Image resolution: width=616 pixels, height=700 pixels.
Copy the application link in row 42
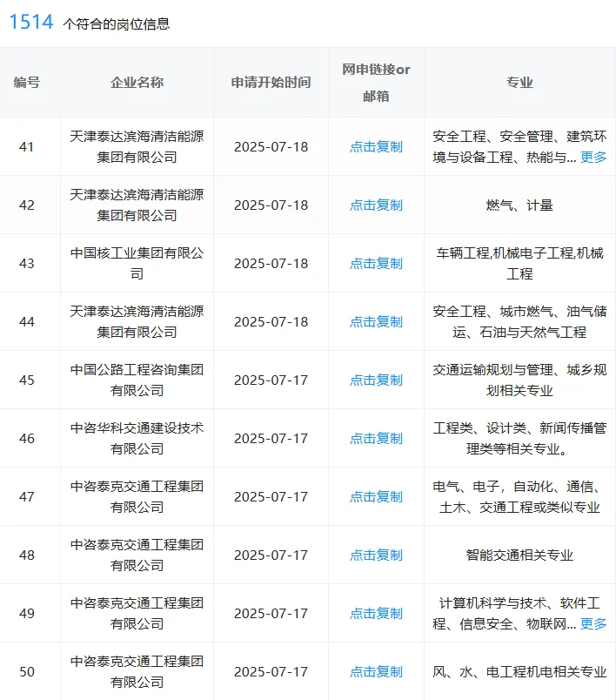[x=376, y=205]
